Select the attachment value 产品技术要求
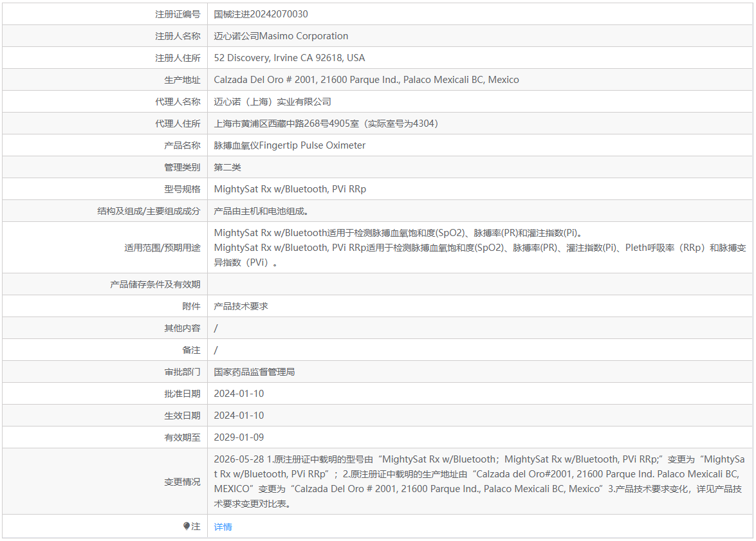 [x=241, y=306]
